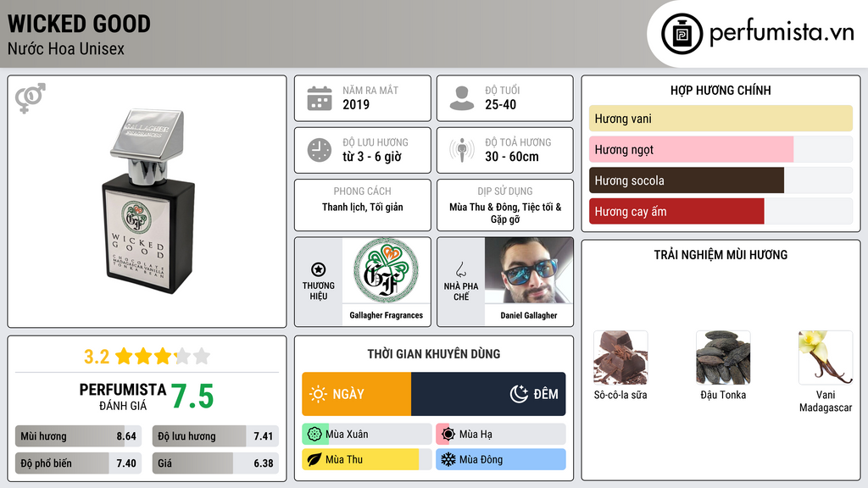Click the perfumista.vn site name
Screen dimensions: 868x488
coord(782,32)
